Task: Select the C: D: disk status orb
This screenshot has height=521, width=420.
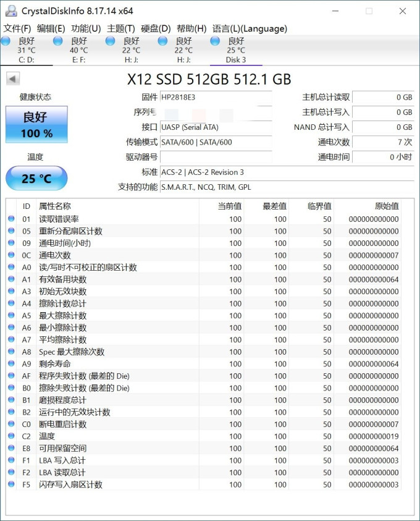Action: [x=6, y=41]
